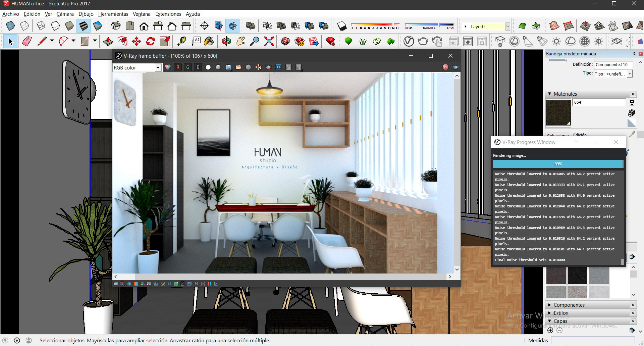
Task: Choose the Rotate tool
Action: (x=151, y=41)
